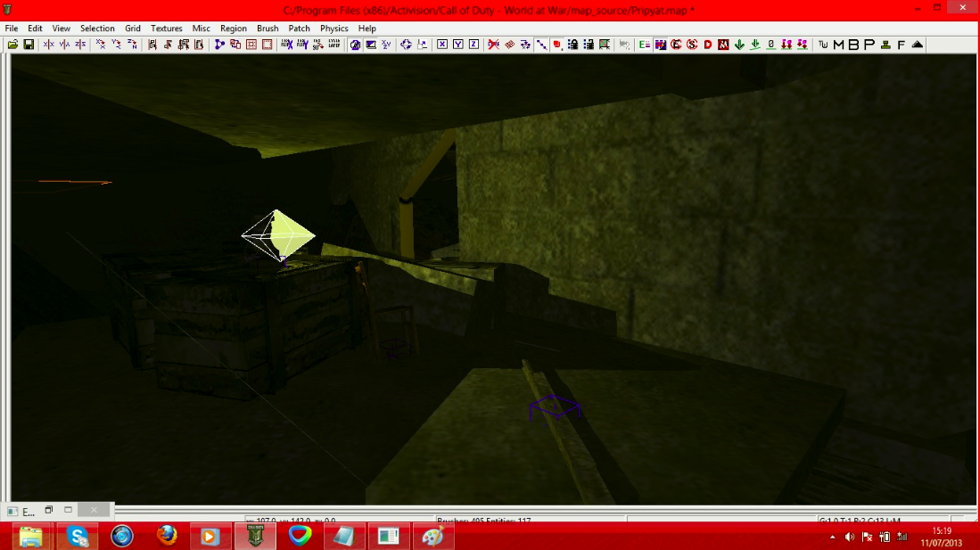Image resolution: width=980 pixels, height=550 pixels.
Task: Rotate selection around X axis
Action: [x=100, y=45]
